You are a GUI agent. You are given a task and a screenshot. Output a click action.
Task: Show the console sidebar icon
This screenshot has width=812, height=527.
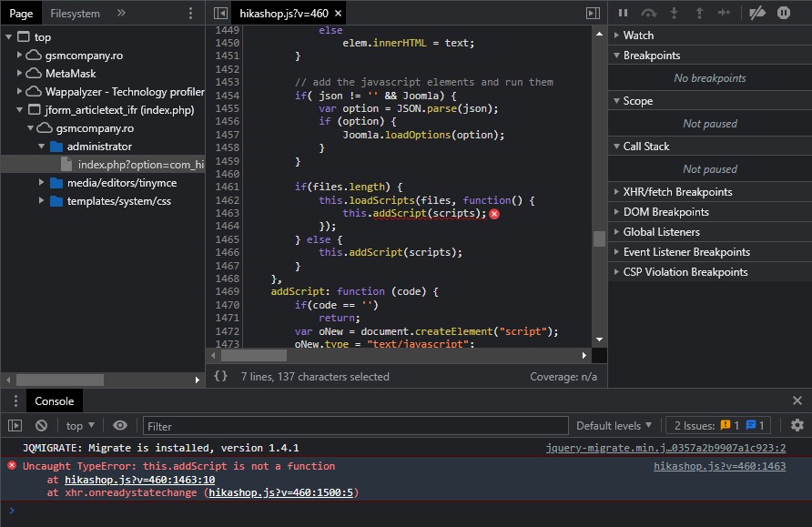[15, 425]
